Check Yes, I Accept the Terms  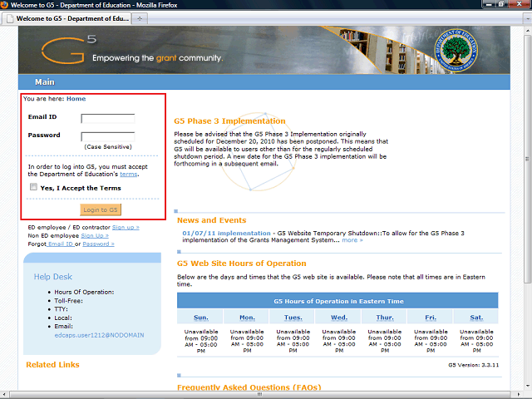click(33, 188)
